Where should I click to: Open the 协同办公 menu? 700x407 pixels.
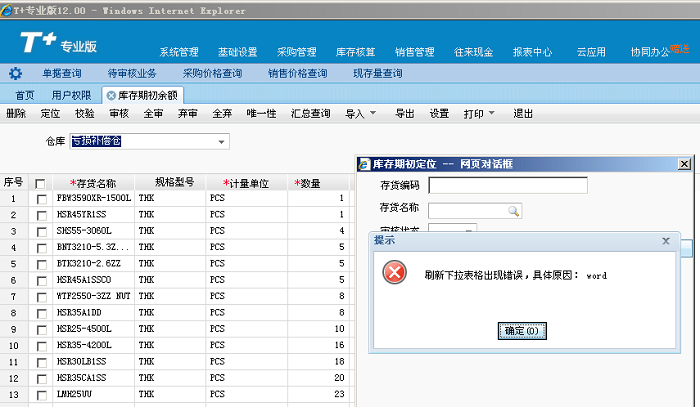[650, 52]
